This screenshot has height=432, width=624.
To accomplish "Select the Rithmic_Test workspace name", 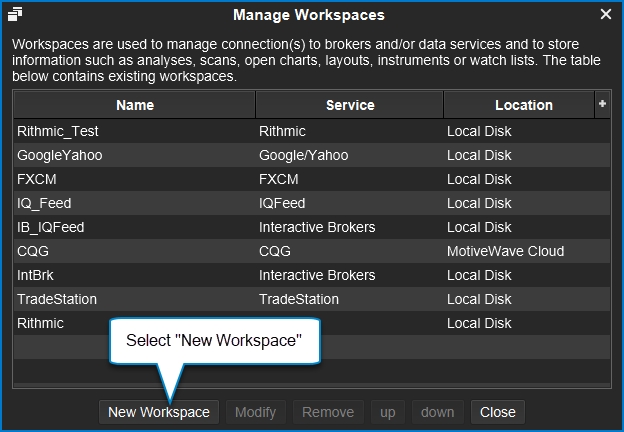I will pos(58,131).
